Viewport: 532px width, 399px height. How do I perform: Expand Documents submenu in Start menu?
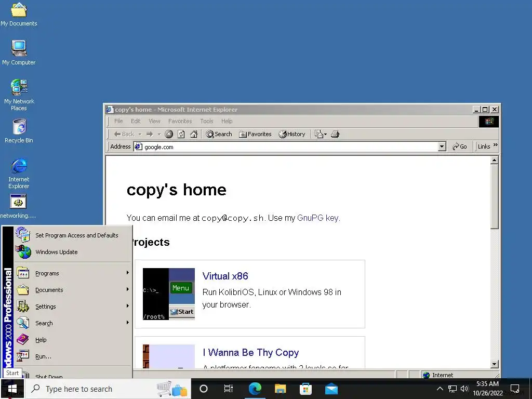73,290
